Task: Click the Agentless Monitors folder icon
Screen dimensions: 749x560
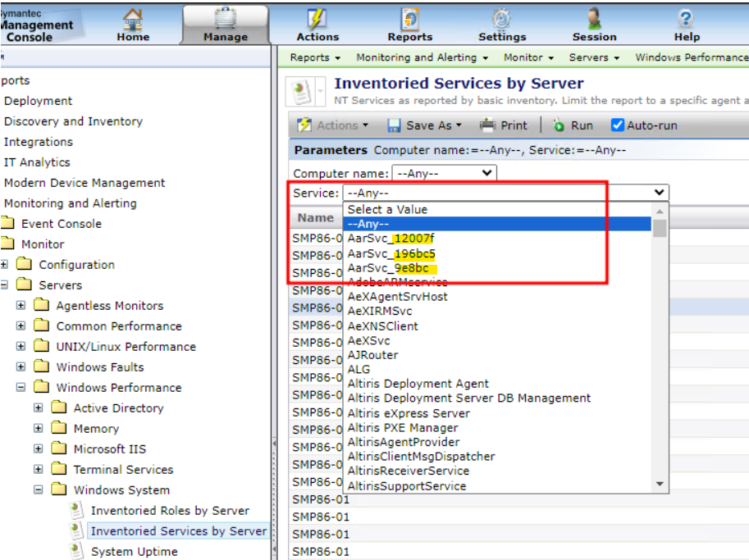Action: pos(42,305)
